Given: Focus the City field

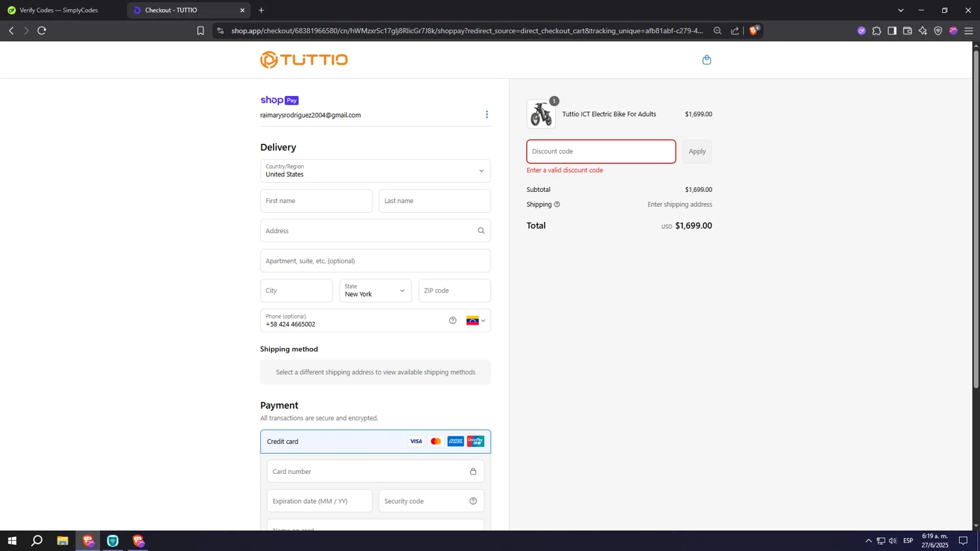Looking at the screenshot, I should pyautogui.click(x=297, y=291).
